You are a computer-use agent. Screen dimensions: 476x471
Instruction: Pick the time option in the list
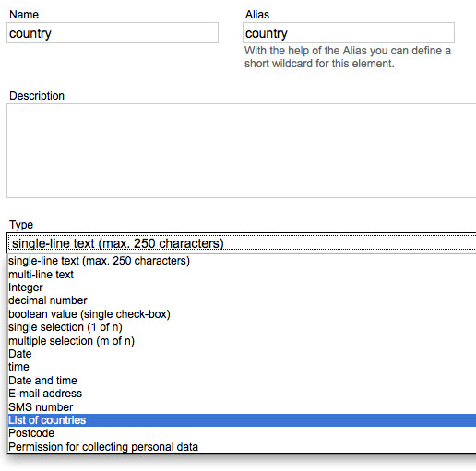242,367
